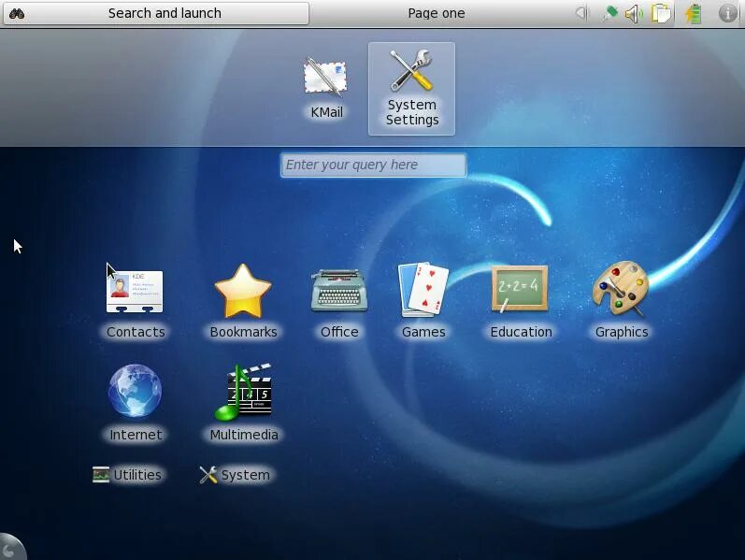The image size is (745, 560).
Task: Open the Contacts category
Action: coord(136,301)
